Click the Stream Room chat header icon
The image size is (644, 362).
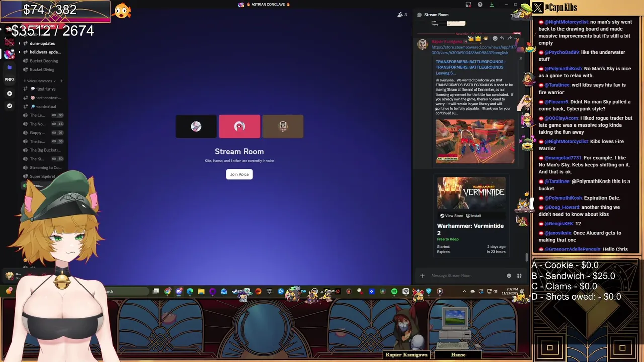[419, 15]
